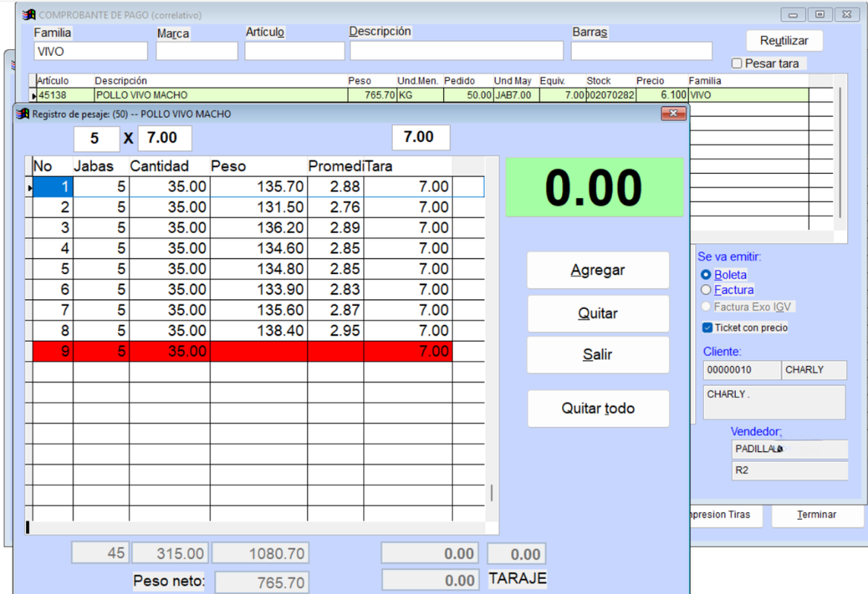
Task: Click article code 45138 in main grid
Action: 65,95
